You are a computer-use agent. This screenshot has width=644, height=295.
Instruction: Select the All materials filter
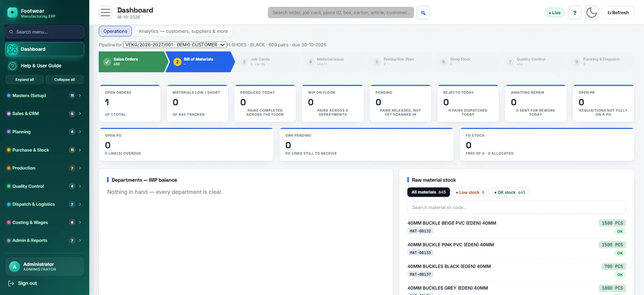click(x=429, y=192)
